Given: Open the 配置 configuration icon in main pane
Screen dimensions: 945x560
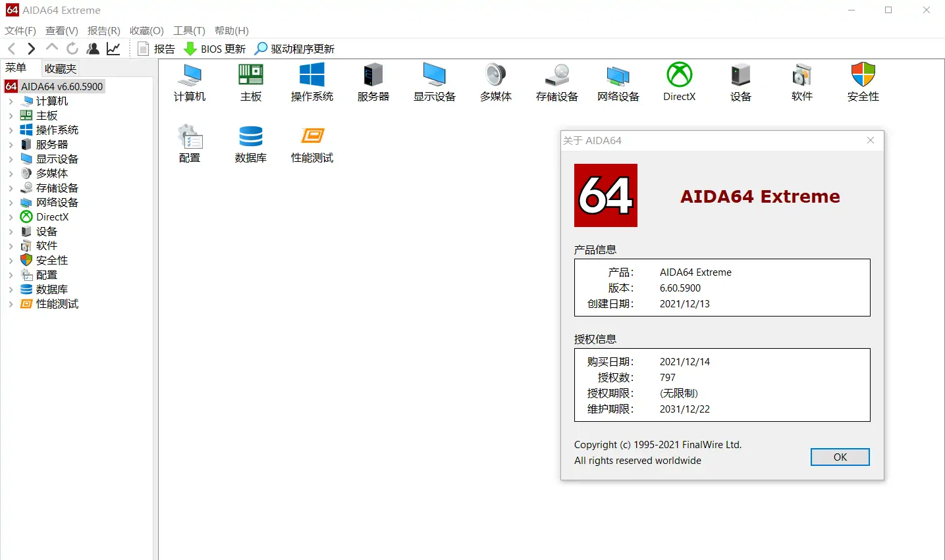Looking at the screenshot, I should pos(190,144).
